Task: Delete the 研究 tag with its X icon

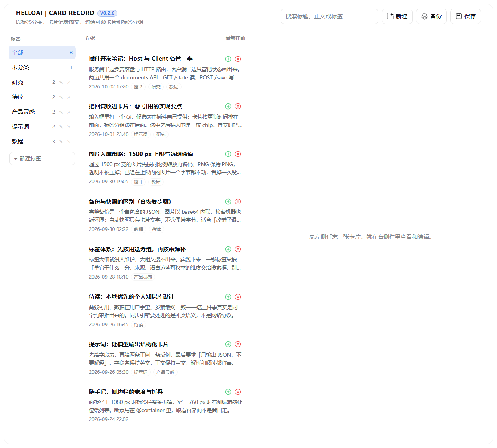Action: click(x=69, y=82)
